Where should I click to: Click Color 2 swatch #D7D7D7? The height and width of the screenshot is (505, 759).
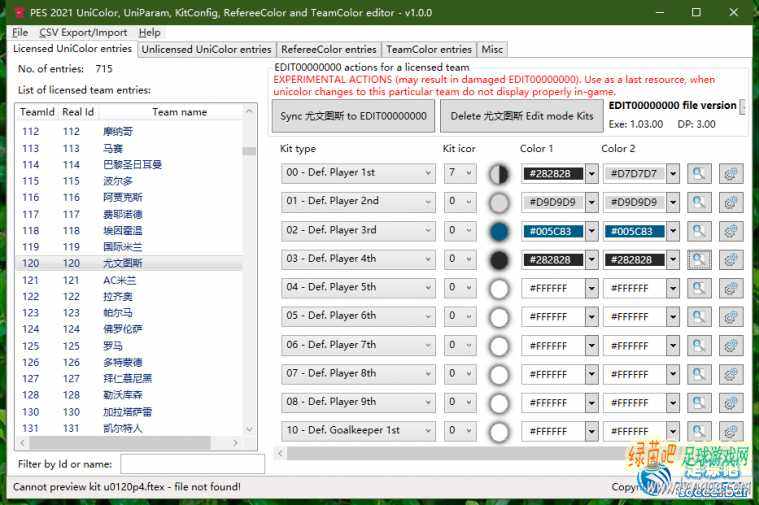click(635, 174)
